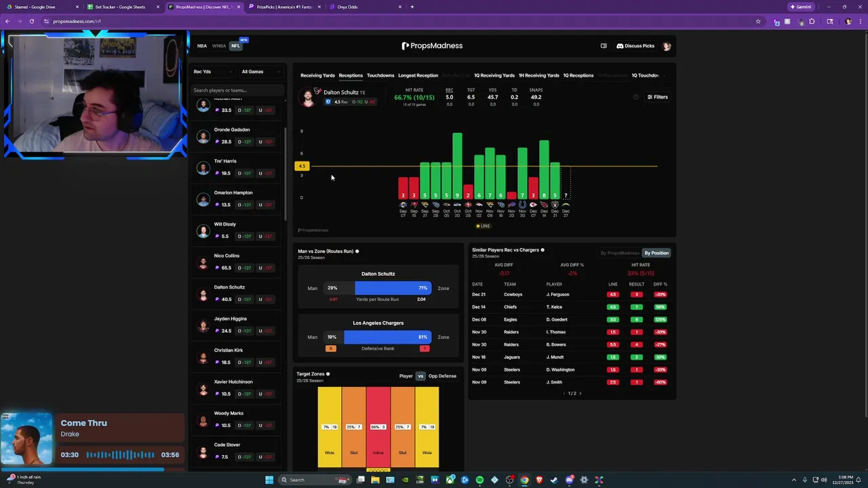Open the browser extensions puzzle icon

[812, 21]
